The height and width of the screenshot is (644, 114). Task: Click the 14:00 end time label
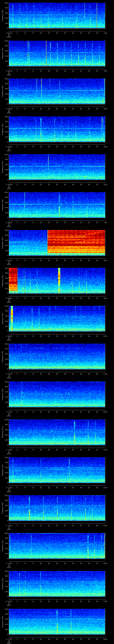pos(105,487)
